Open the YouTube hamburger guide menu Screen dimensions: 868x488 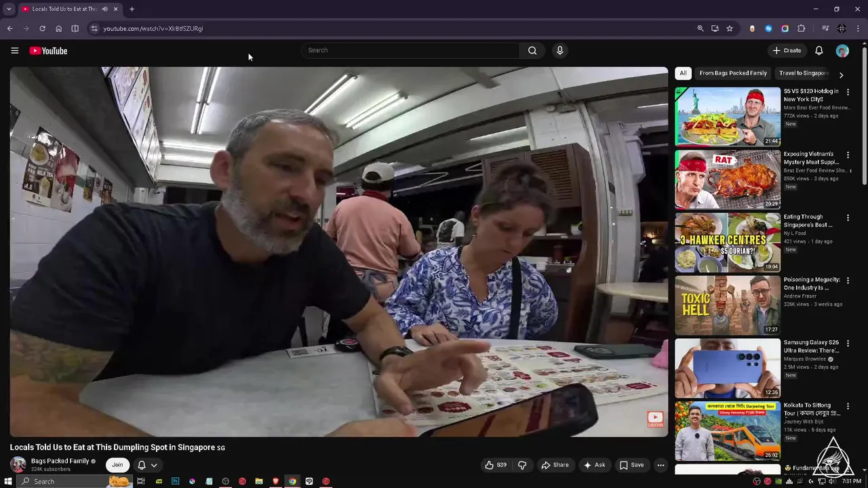(14, 51)
